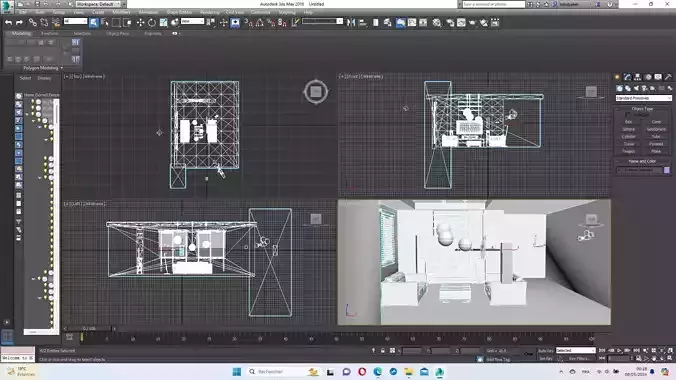This screenshot has width=676, height=380.
Task: Toggle the Angle Snap button
Action: (260, 22)
